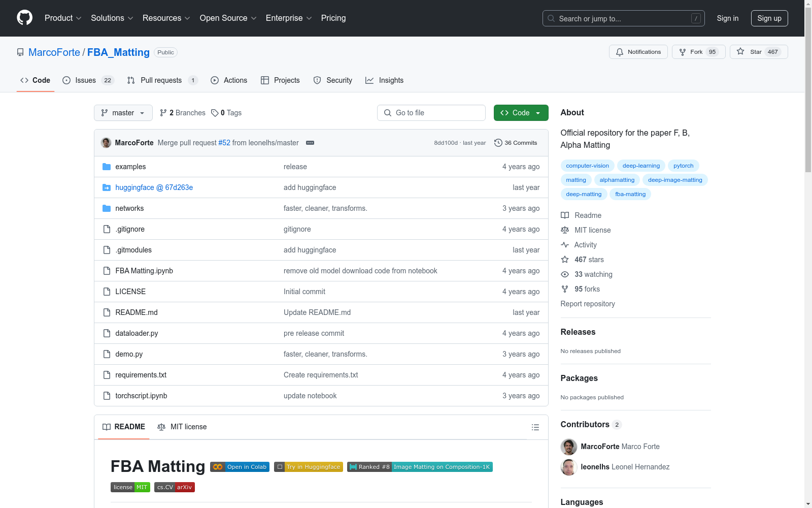Screen dimensions: 812x508
Task: Click the Sign up button
Action: tap(769, 18)
